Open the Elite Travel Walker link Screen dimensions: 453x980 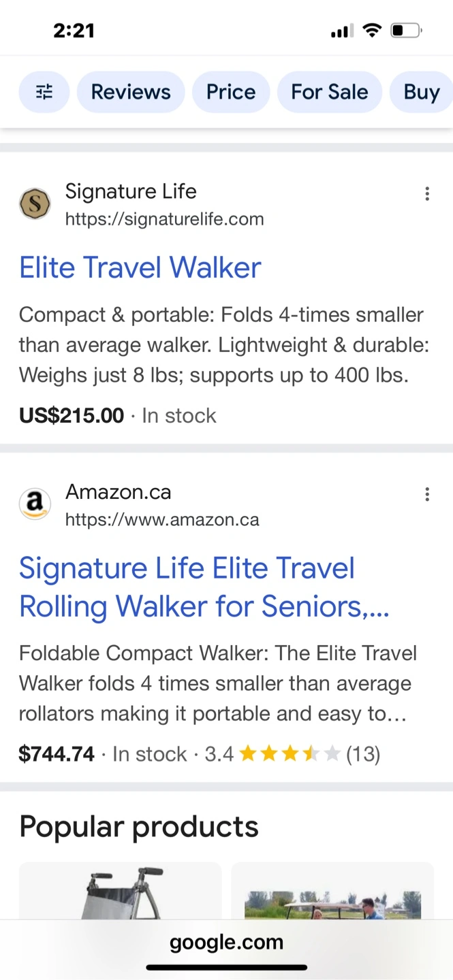140,267
